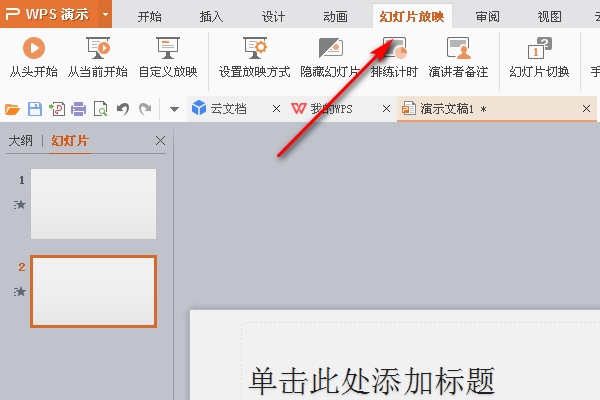Open WPS 演示 application menu dropdown

point(105,15)
